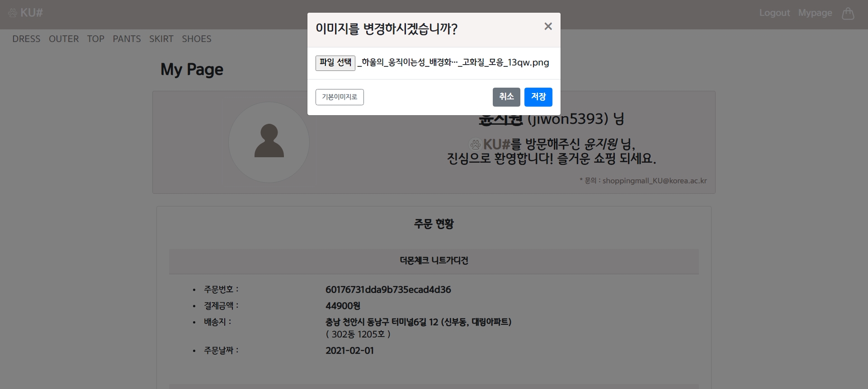Select the 더몬체크 니트가디건 order header
Screen dimensions: 868x389
point(434,261)
